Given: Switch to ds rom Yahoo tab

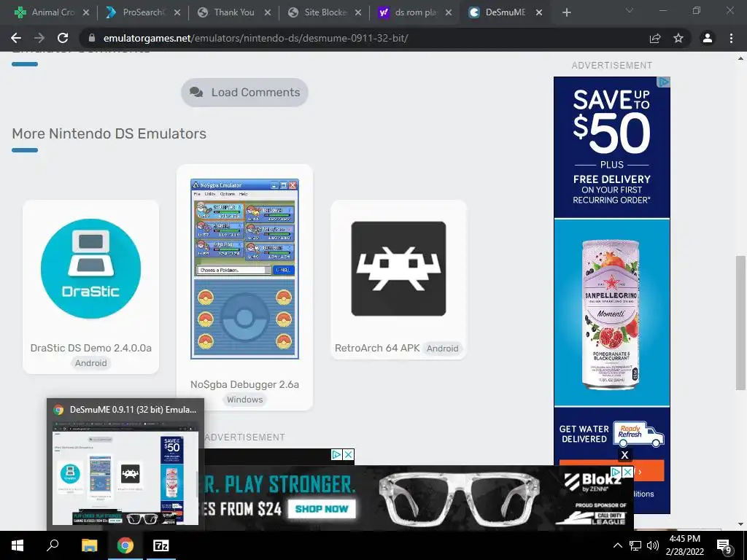Looking at the screenshot, I should (414, 12).
